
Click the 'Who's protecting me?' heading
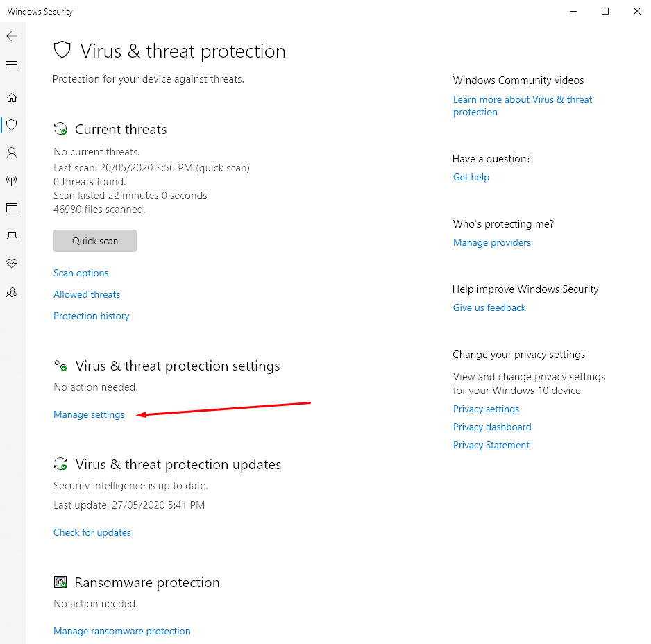[503, 224]
